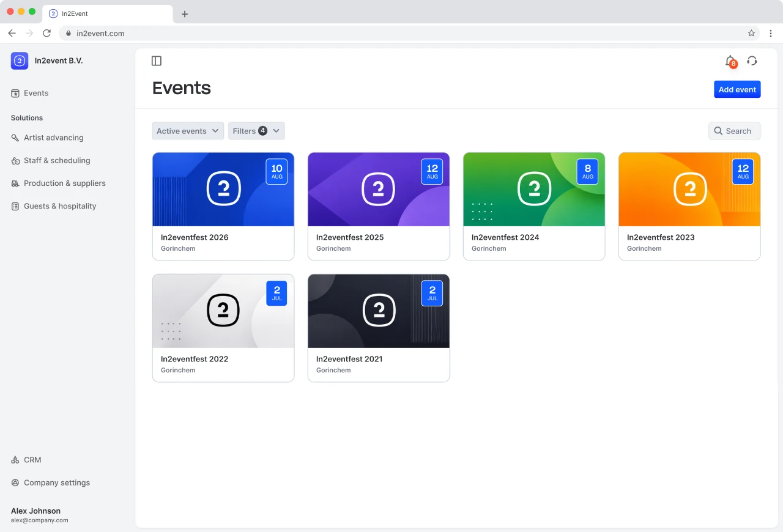Click the alex@company.com email
The width and height of the screenshot is (783, 532).
point(40,520)
